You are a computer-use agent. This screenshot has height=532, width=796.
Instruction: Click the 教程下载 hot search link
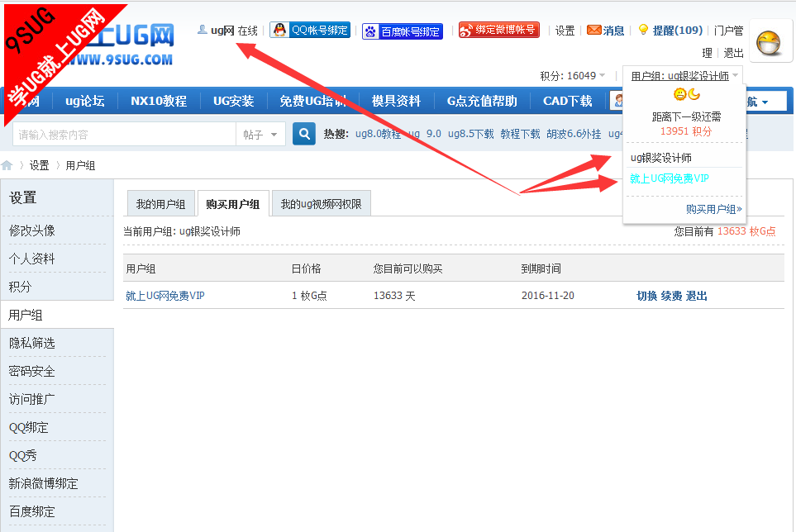(520, 134)
